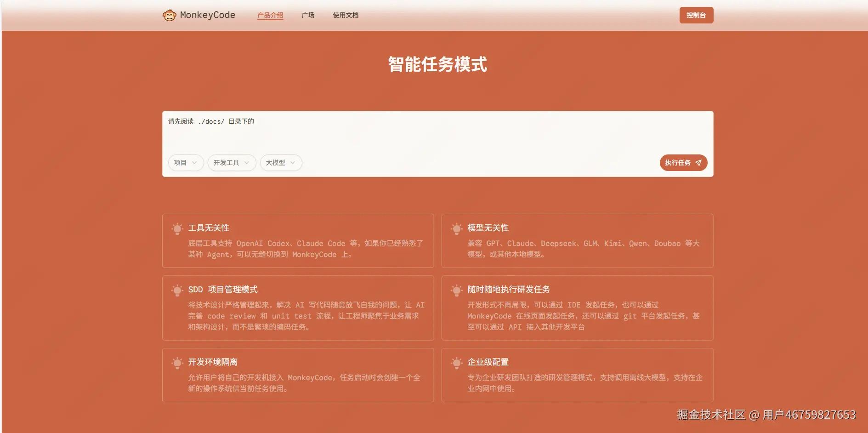The height and width of the screenshot is (433, 868).
Task: Click the 控制台 button
Action: tap(696, 15)
